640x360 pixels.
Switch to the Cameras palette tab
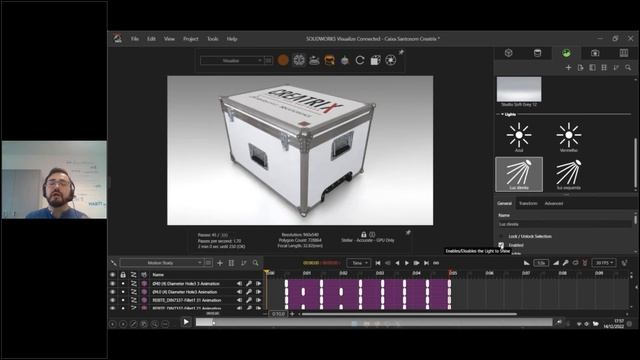595,53
